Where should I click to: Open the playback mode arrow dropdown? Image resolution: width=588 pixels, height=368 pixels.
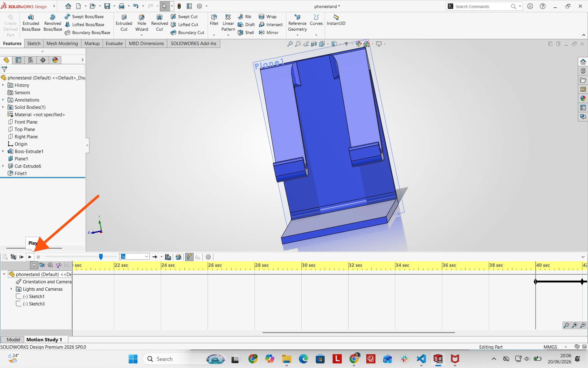point(161,257)
